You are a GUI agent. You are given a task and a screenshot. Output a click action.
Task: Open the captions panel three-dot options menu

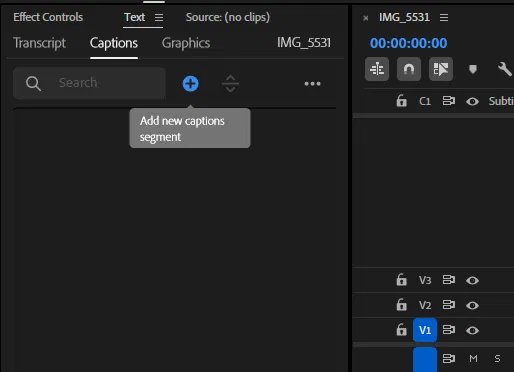click(312, 84)
